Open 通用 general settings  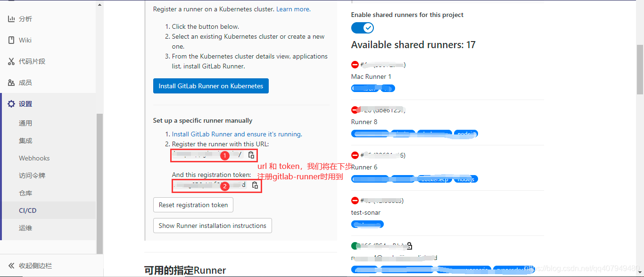coord(25,123)
